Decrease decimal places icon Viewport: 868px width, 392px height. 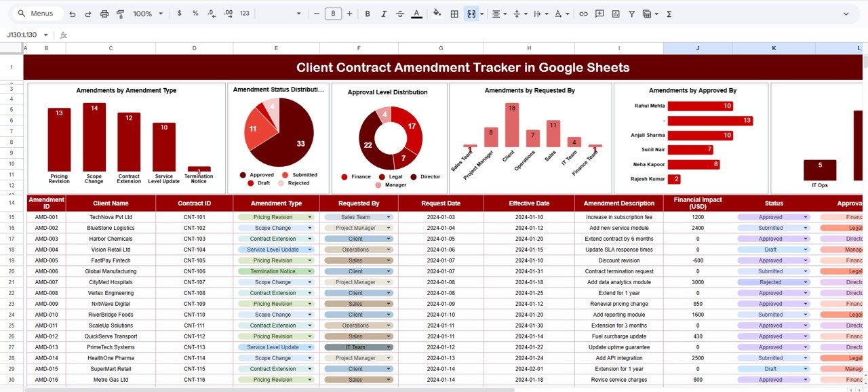(x=212, y=13)
